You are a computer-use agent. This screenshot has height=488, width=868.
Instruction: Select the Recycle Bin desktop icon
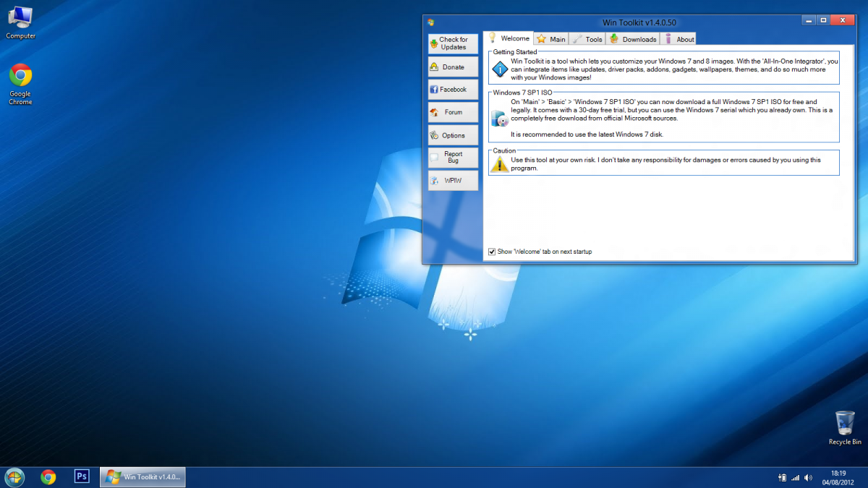pos(845,428)
